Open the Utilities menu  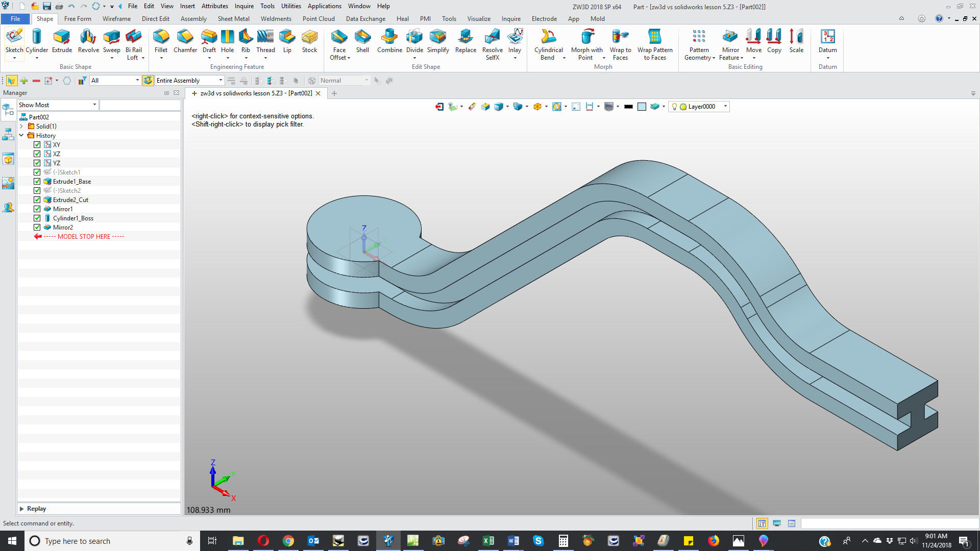pyautogui.click(x=291, y=6)
